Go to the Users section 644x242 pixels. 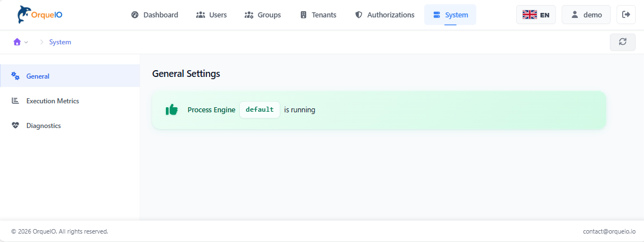coord(211,15)
